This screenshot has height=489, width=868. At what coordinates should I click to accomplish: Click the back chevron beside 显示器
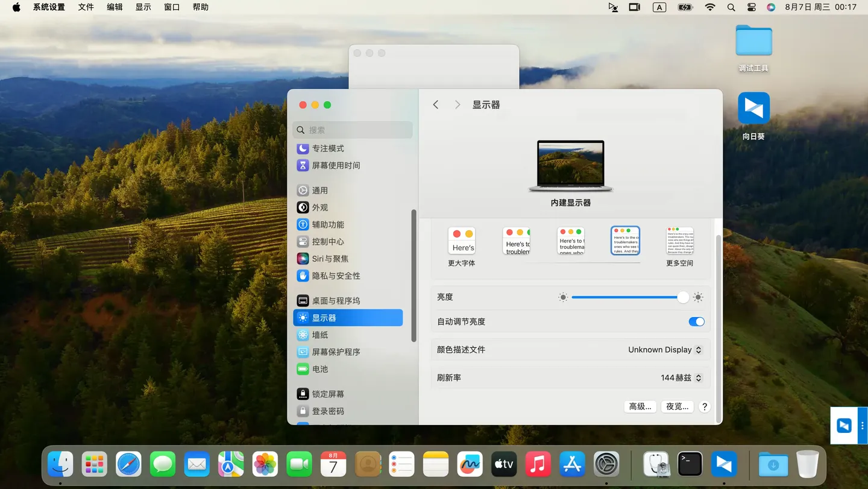(436, 105)
